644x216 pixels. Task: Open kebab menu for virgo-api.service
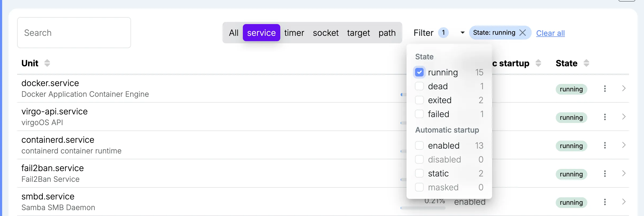tap(605, 117)
